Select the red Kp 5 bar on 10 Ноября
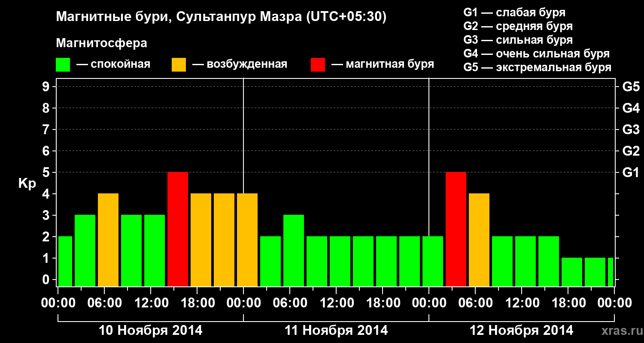The height and width of the screenshot is (343, 644). point(178,229)
